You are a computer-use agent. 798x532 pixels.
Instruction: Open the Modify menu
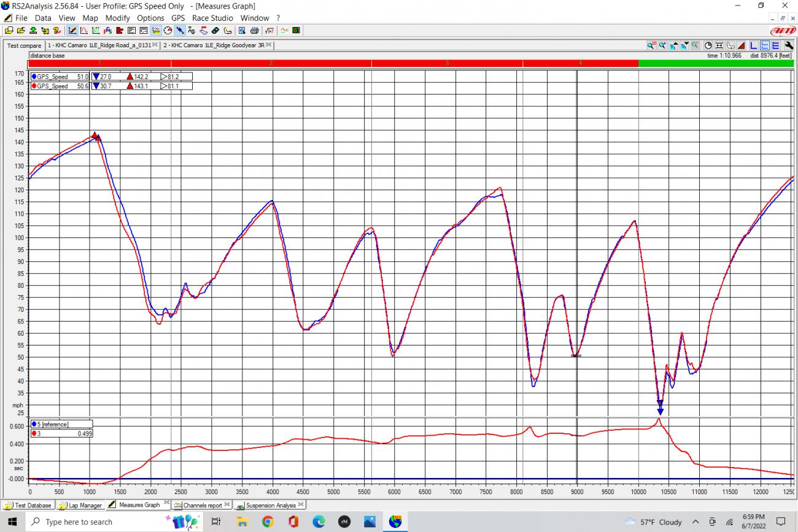click(117, 18)
